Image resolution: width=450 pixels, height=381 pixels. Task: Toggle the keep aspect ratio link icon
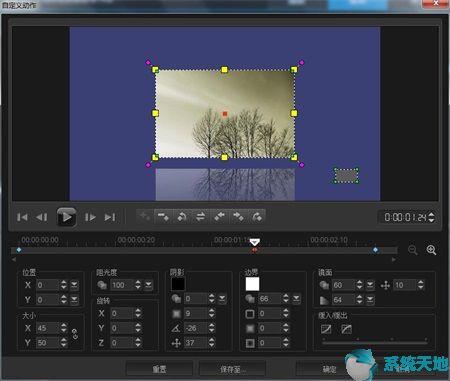coord(75,334)
